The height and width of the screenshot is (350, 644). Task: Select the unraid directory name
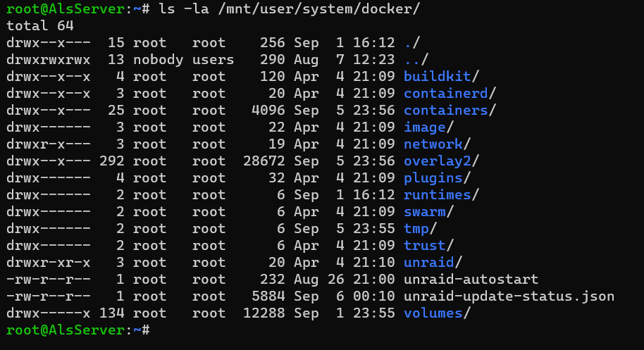[x=429, y=262]
